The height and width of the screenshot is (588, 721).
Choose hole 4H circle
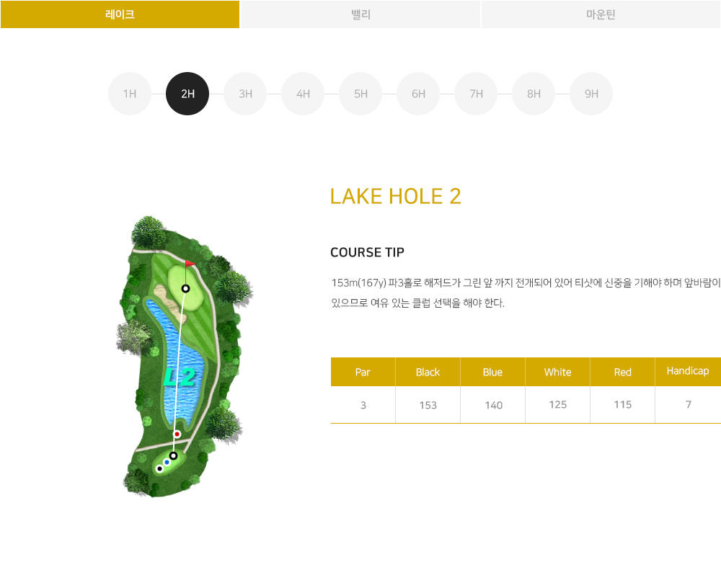click(x=303, y=94)
